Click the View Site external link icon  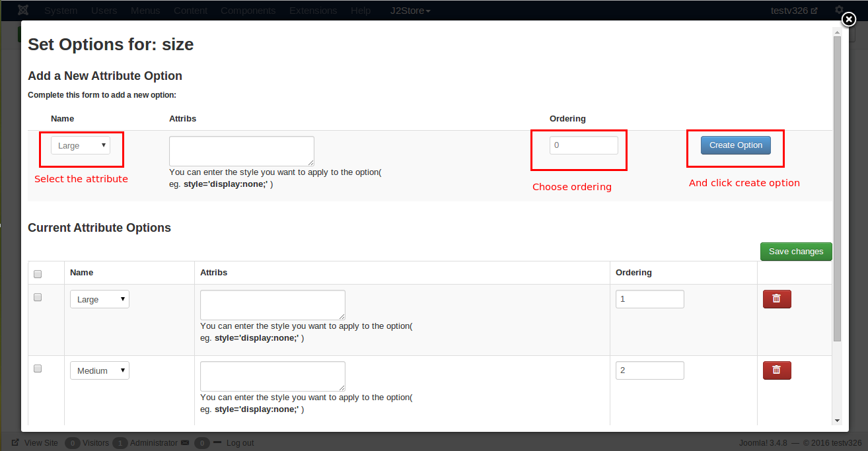[x=15, y=443]
